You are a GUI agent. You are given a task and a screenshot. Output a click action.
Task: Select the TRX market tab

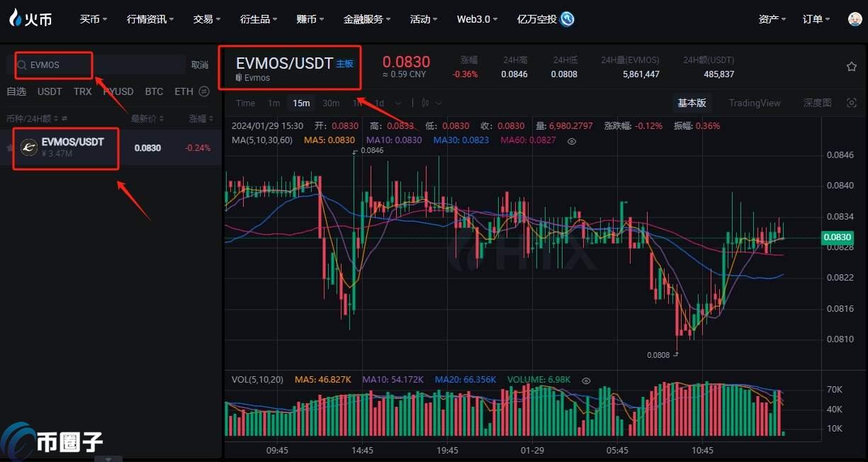(x=83, y=91)
